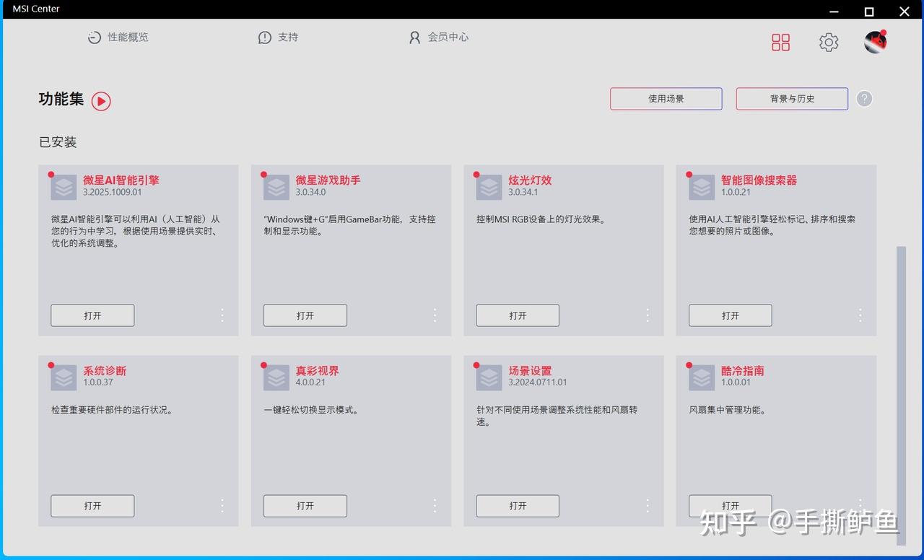
Task: Launch 真彩视界 using its 打开 button
Action: coord(305,506)
